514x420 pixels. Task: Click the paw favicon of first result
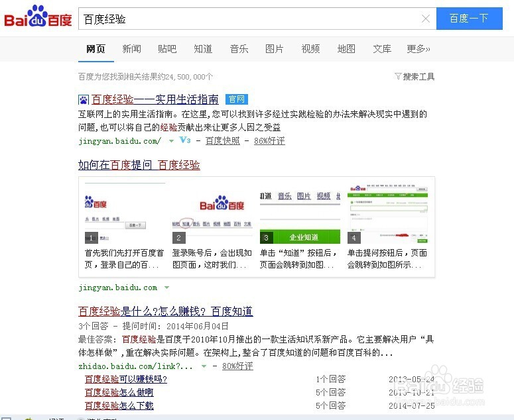click(x=84, y=99)
